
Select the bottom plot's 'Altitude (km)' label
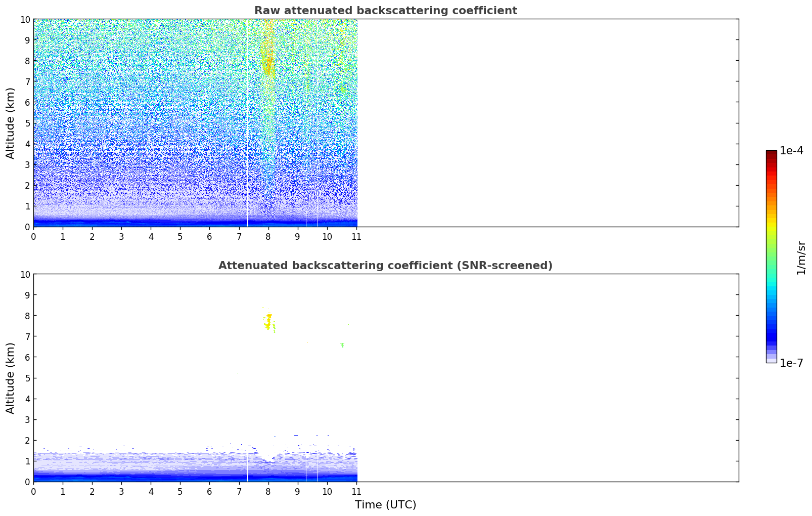click(11, 378)
